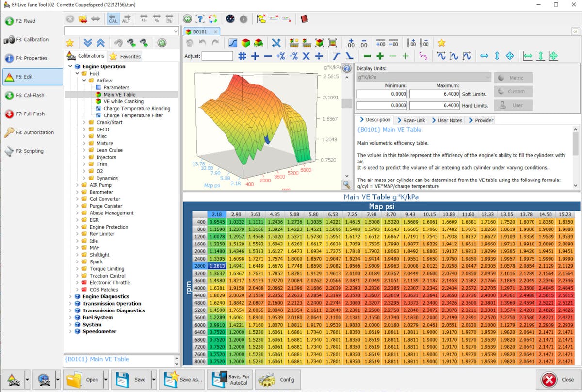The height and width of the screenshot is (392, 582).
Task: Expand the Crank/Start folder
Action: [84, 122]
